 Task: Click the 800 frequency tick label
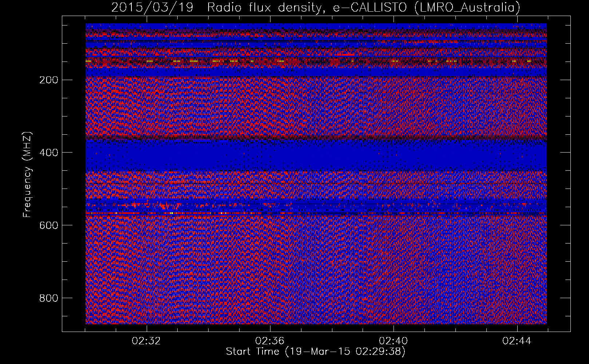point(48,298)
